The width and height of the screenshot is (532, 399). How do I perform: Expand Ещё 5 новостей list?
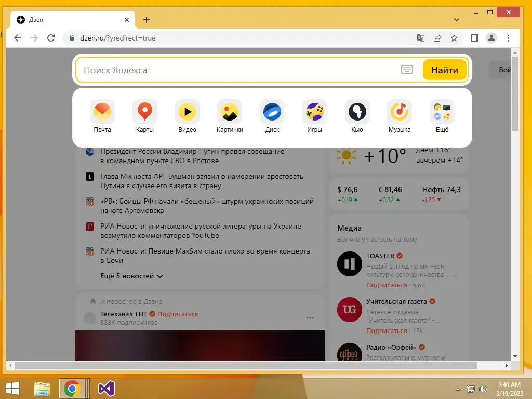pos(131,276)
